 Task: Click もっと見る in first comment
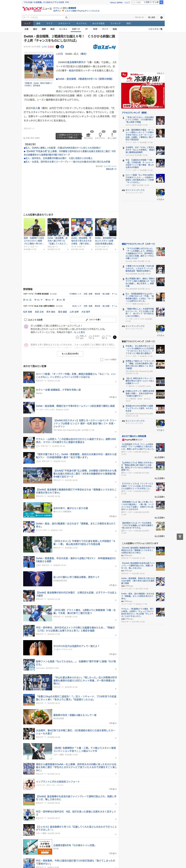80,332
